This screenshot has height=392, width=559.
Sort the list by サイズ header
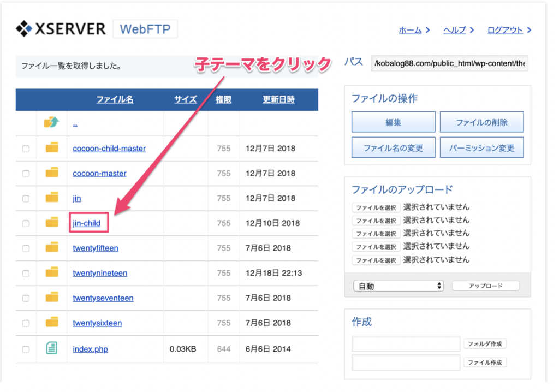[186, 99]
